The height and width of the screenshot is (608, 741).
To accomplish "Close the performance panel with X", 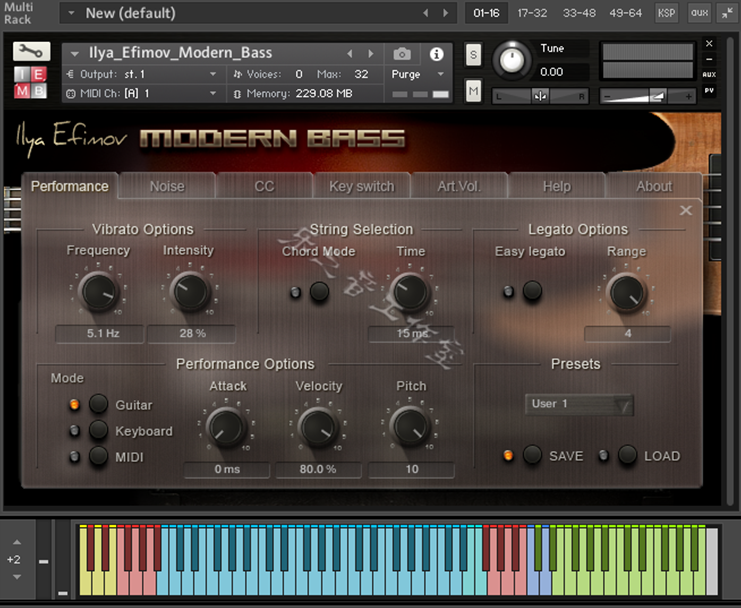I will pos(686,210).
